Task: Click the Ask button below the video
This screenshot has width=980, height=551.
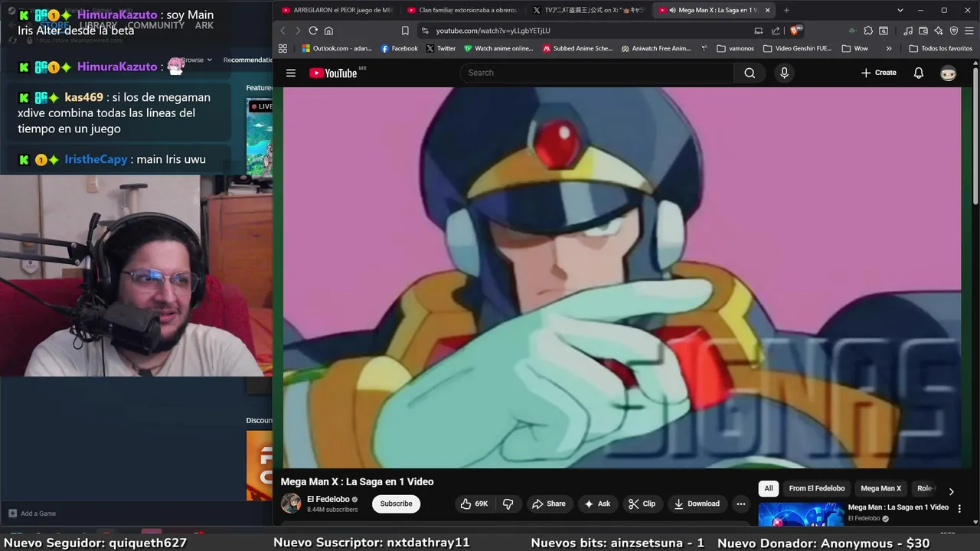Action: click(x=597, y=504)
